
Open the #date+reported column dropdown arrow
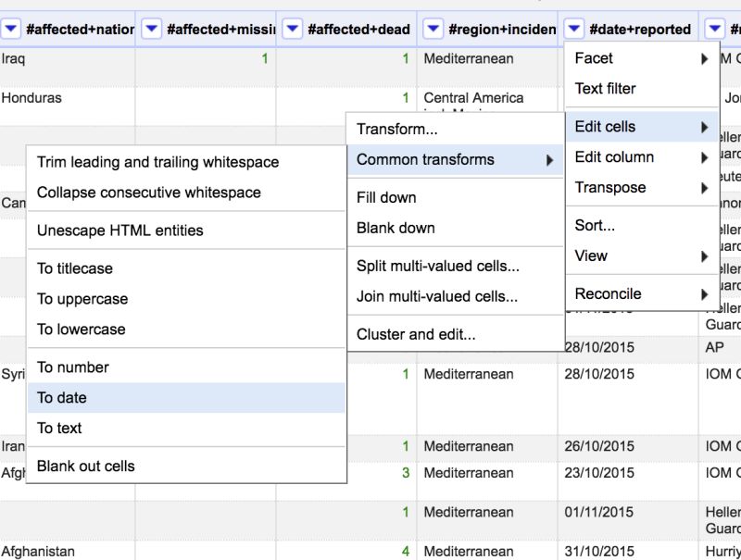pos(573,29)
